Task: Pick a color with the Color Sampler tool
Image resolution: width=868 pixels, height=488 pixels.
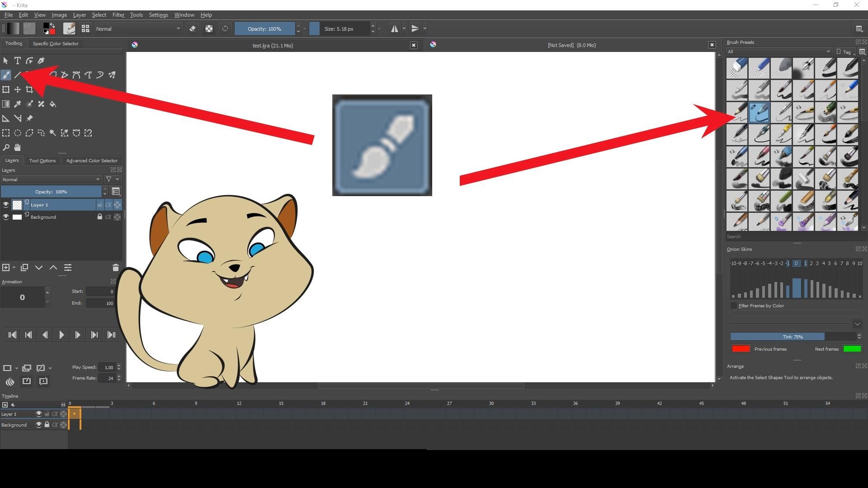Action: [18, 103]
